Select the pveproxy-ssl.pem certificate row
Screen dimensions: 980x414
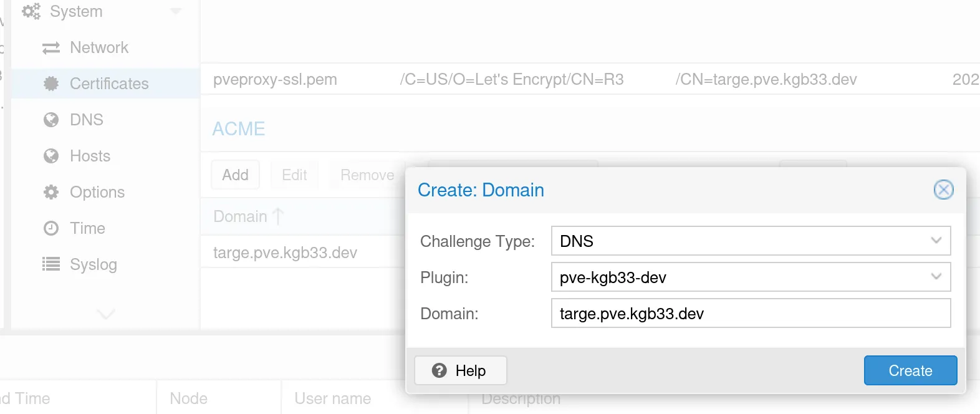pos(590,79)
